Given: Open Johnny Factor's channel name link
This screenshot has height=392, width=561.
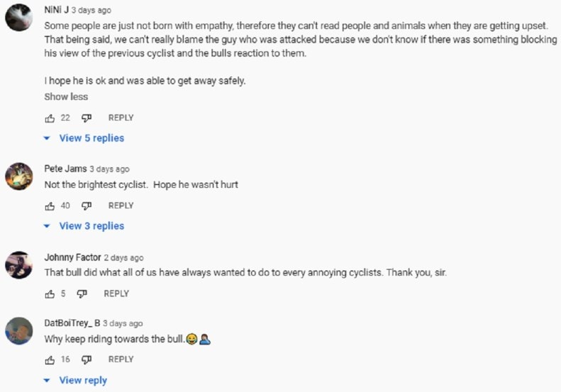Looking at the screenshot, I should pyautogui.click(x=72, y=257).
